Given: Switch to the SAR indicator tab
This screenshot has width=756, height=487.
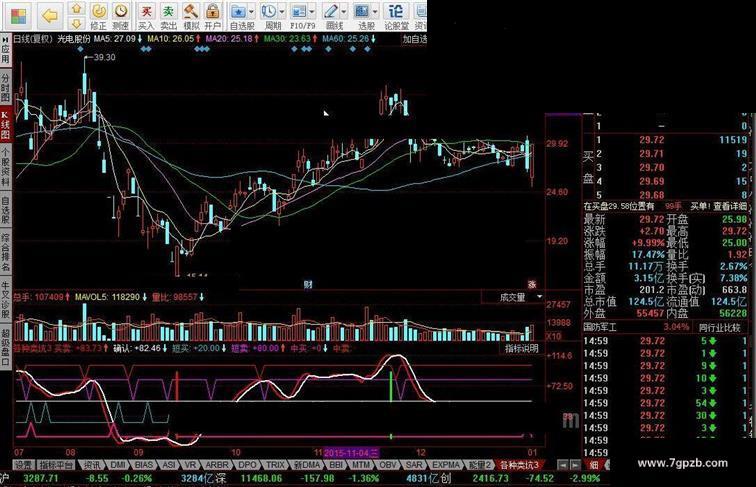Looking at the screenshot, I should (414, 465).
